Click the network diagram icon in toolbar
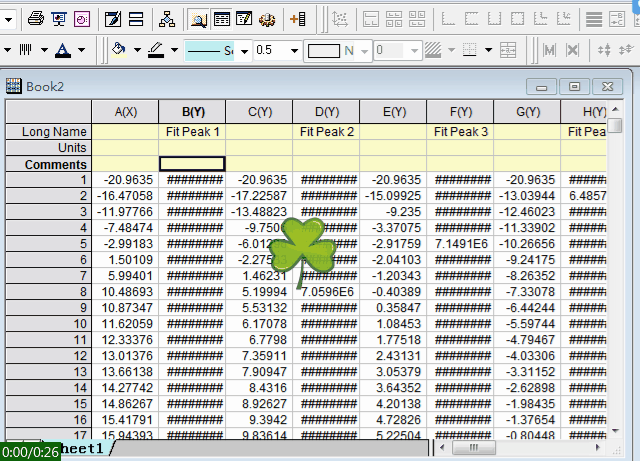The image size is (640, 461). (x=166, y=18)
